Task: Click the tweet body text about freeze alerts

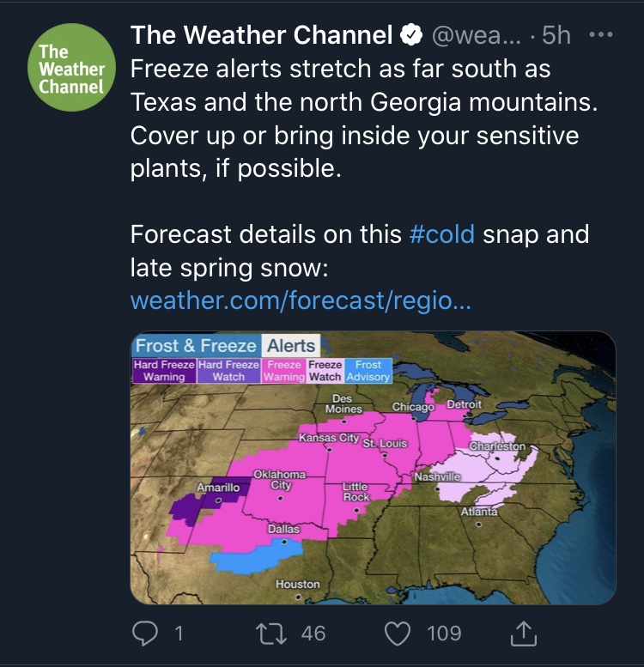Action: tap(364, 118)
